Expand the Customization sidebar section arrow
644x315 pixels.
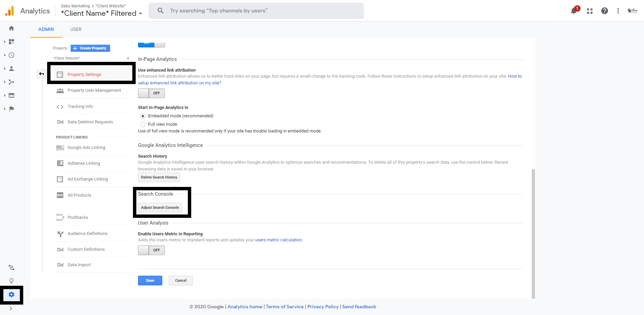pyautogui.click(x=5, y=42)
